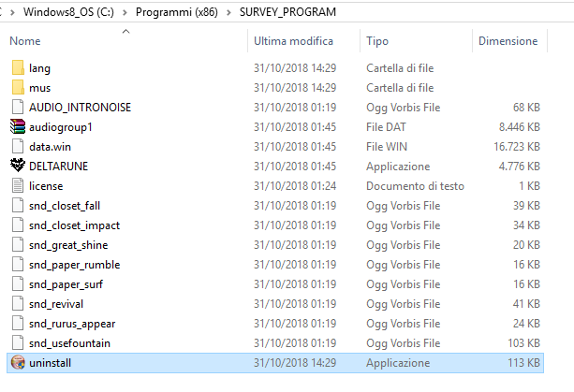Select the snd_rurus_appear file icon
The height and width of the screenshot is (392, 574).
18,324
